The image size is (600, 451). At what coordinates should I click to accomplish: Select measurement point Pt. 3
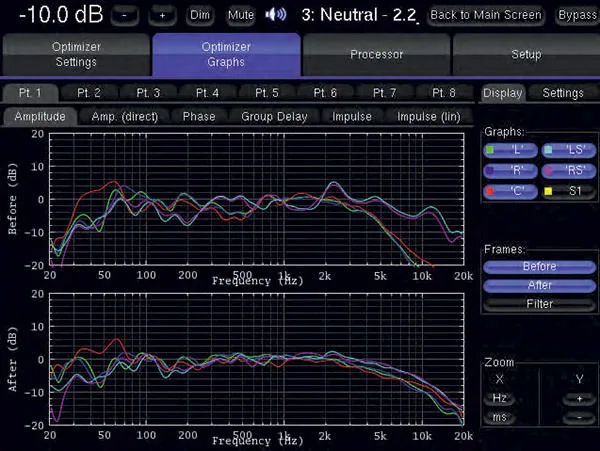pyautogui.click(x=148, y=93)
